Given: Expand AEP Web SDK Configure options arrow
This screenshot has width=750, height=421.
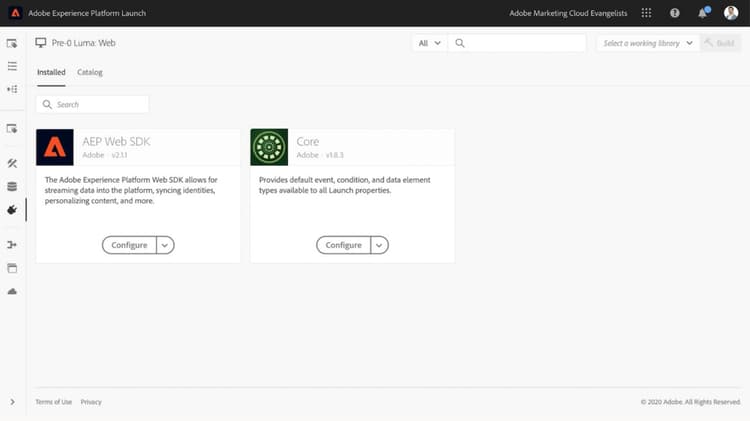Looking at the screenshot, I should 165,245.
